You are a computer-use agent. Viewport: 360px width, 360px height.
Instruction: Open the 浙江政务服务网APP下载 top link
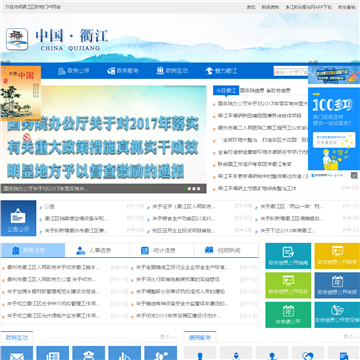[309, 7]
